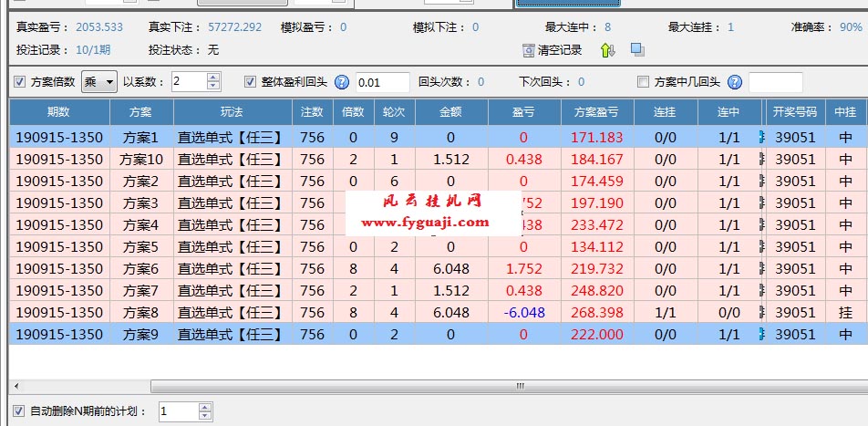
Task: Sort by 连中 column header
Action: 729,112
